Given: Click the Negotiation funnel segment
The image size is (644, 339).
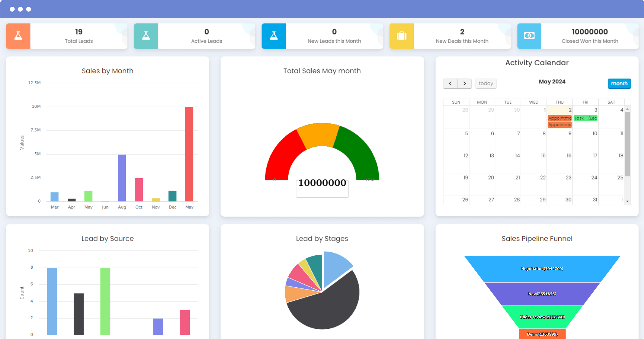Looking at the screenshot, I should (542, 269).
